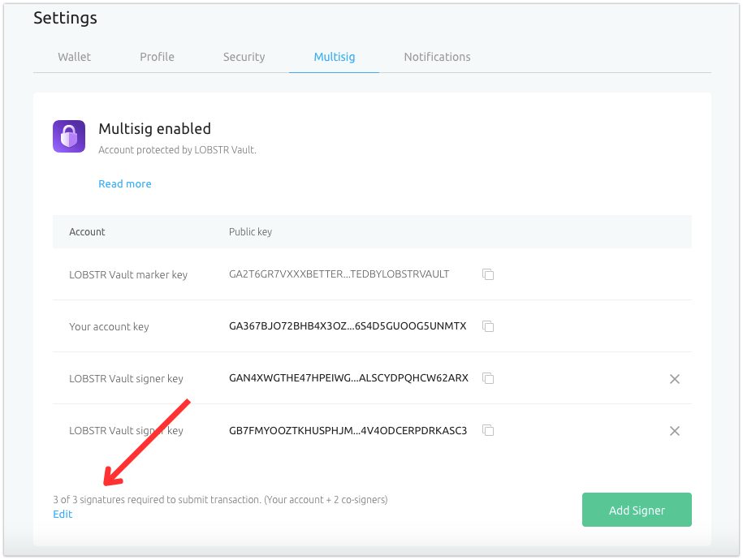Open the Notifications tab
This screenshot has height=560, width=743.
[x=438, y=57]
